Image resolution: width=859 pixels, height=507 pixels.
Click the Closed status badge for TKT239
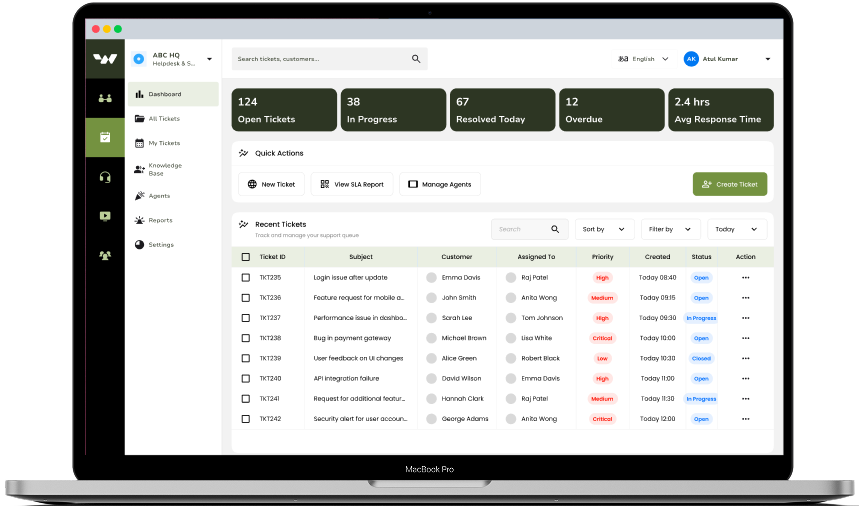(701, 358)
